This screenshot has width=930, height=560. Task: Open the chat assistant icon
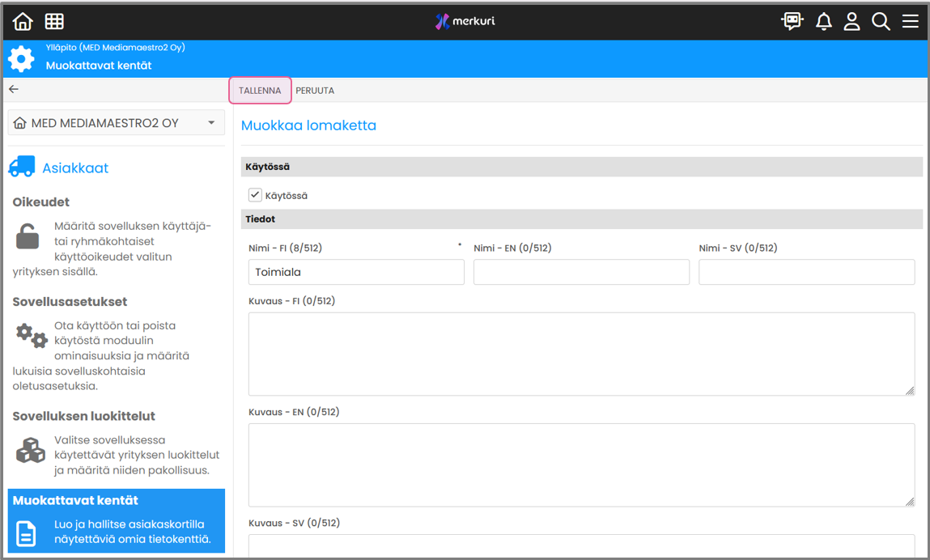(792, 22)
